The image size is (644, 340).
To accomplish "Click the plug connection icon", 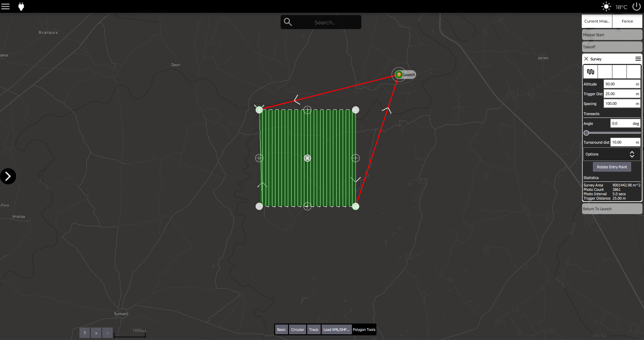I will tap(21, 6).
